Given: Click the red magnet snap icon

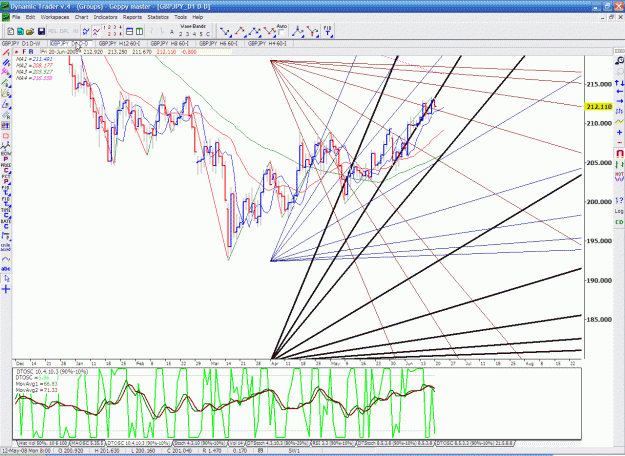Looking at the screenshot, I should coord(619,153).
